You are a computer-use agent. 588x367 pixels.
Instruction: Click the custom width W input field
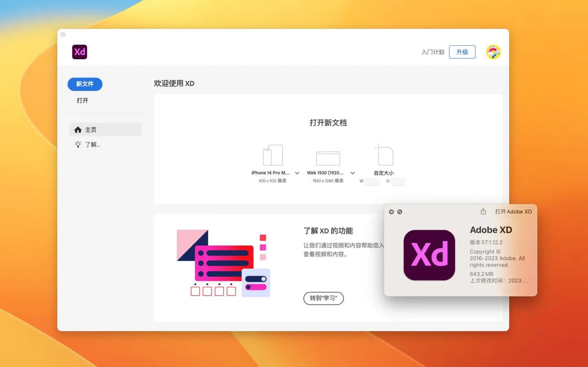[x=372, y=181]
